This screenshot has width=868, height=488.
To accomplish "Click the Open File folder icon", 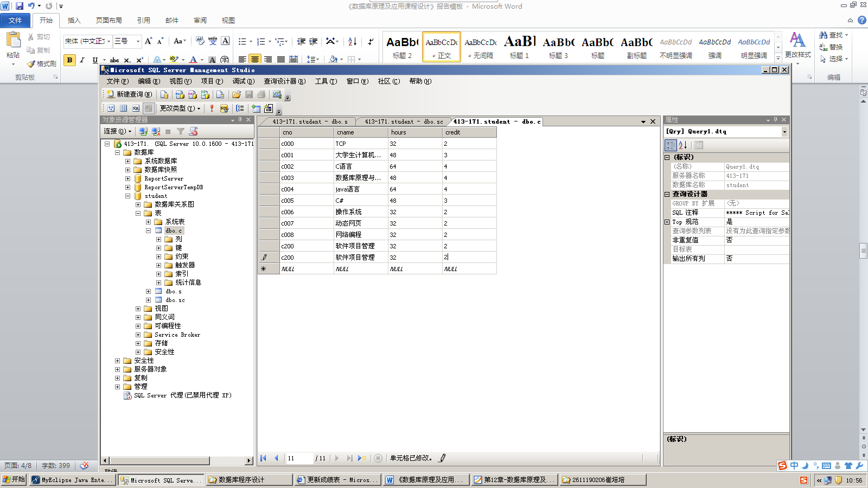I will click(237, 94).
